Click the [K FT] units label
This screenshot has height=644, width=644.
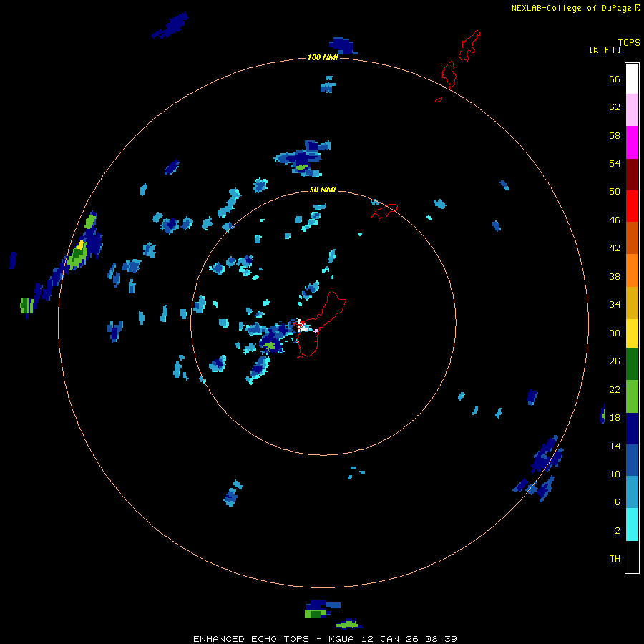[x=605, y=49]
